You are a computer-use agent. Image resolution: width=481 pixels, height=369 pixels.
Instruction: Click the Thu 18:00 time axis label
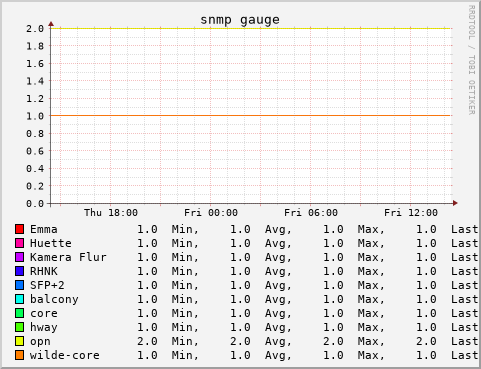coord(111,213)
